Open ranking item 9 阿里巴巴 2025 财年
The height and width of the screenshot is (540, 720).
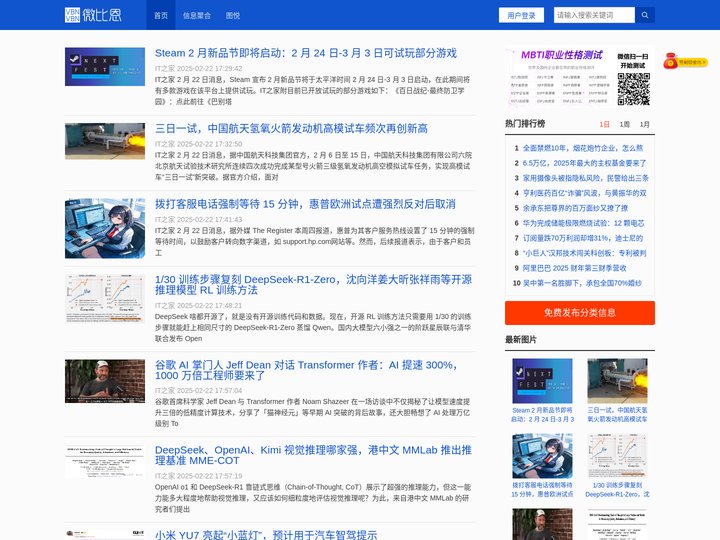[574, 268]
